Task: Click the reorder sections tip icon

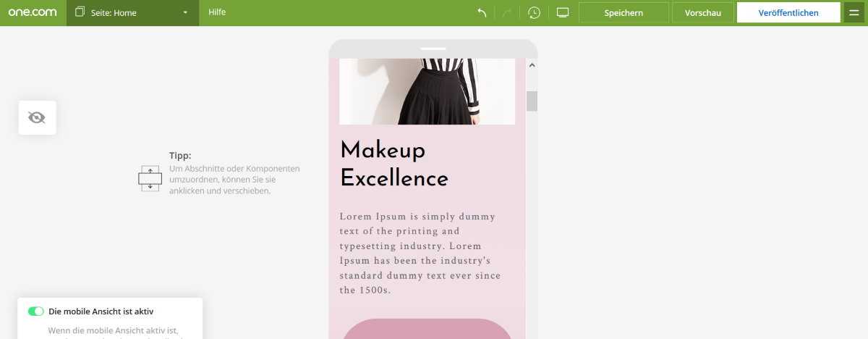Action: click(150, 177)
